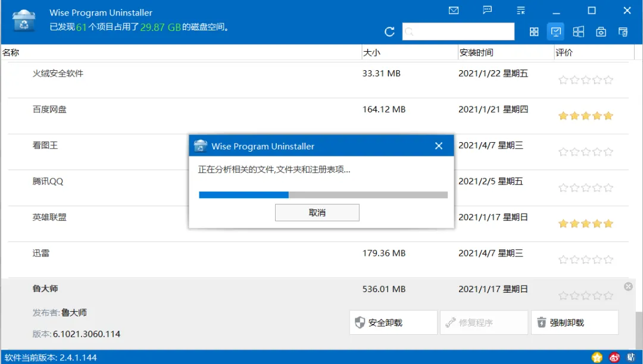Open the main menu list icon
This screenshot has width=643, height=364.
pyautogui.click(x=521, y=11)
